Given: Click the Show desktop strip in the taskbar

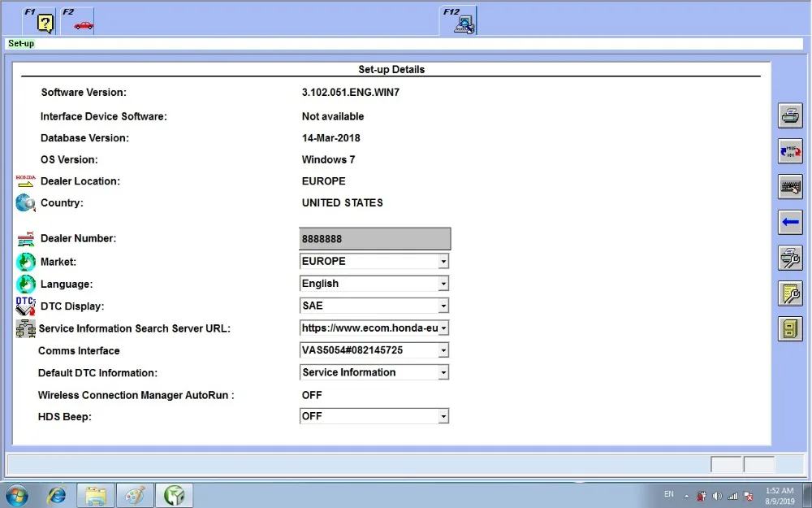Looking at the screenshot, I should coord(807,496).
